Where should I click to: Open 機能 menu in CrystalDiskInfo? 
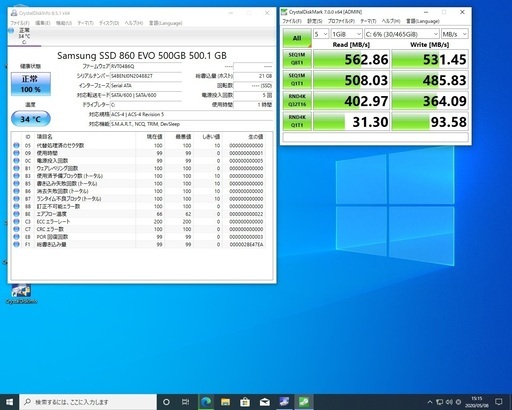pos(64,23)
